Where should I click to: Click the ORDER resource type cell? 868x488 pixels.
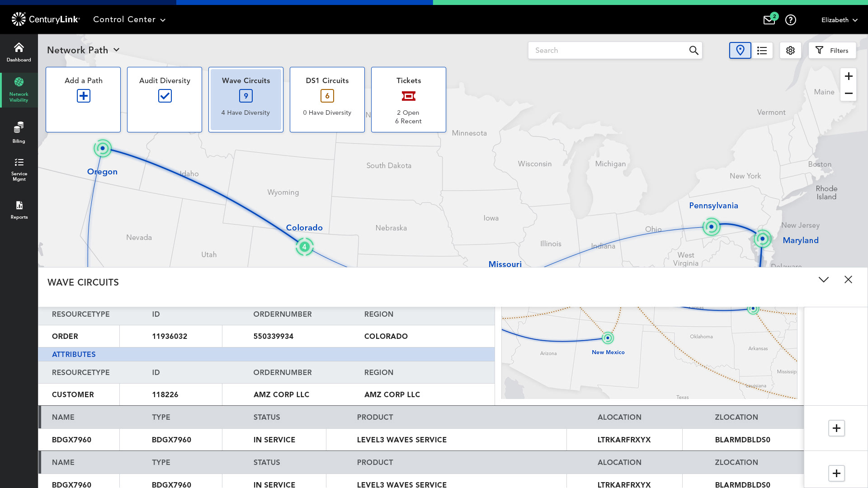coord(65,336)
